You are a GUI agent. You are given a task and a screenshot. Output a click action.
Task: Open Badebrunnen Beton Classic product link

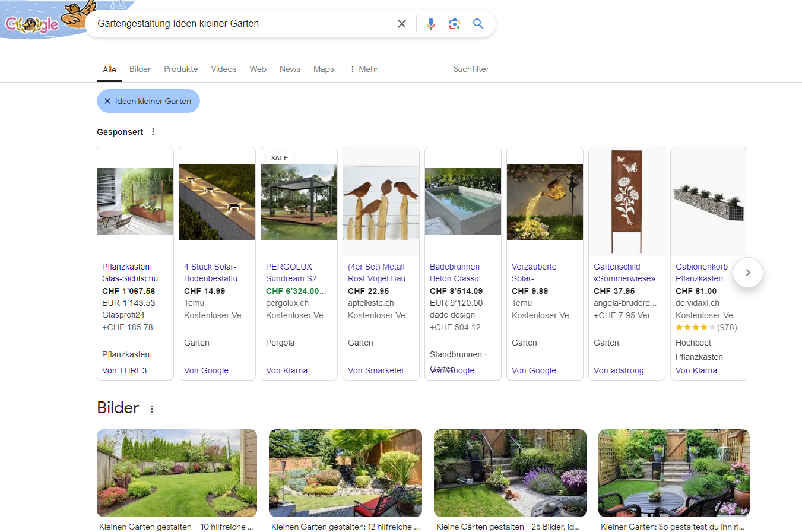tap(459, 273)
